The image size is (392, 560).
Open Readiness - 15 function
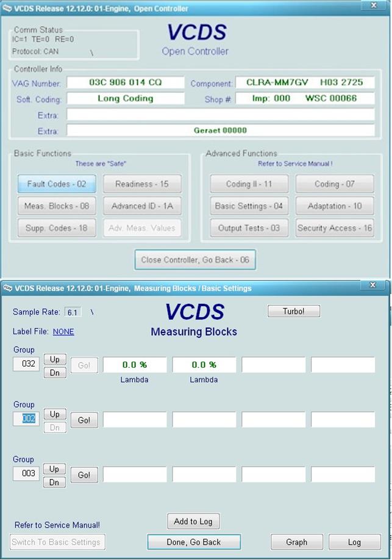pos(142,184)
